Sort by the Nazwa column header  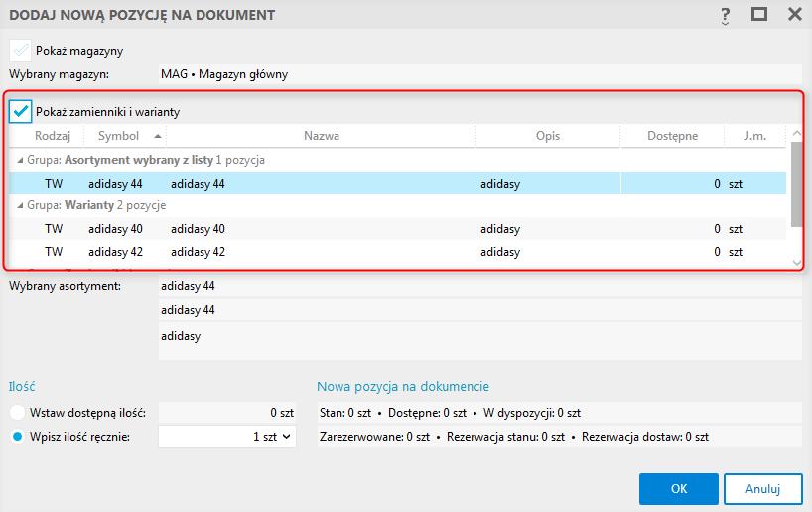(321, 136)
